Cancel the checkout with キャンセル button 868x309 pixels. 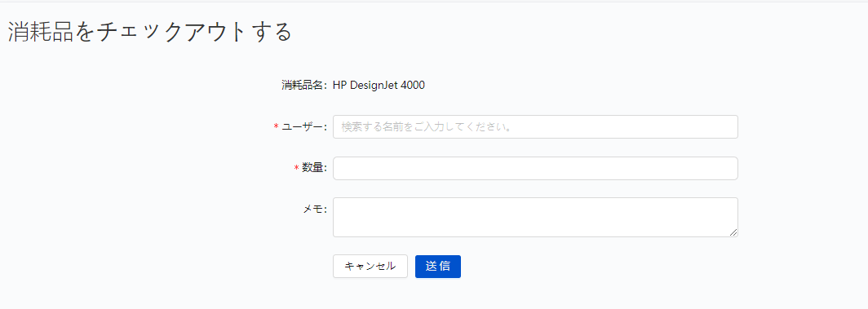[x=370, y=266]
